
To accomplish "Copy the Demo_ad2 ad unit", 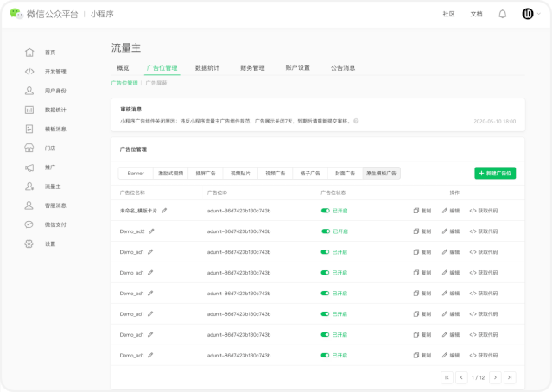I will (422, 231).
